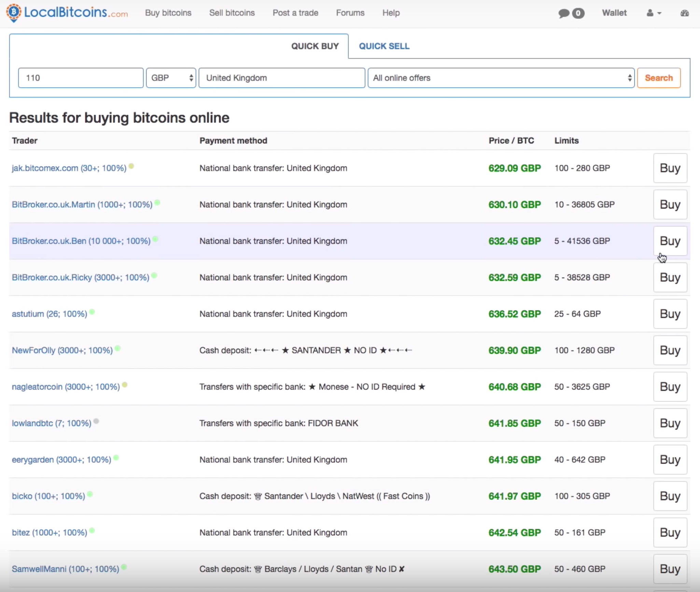Select the QUICK BUY tab
The height and width of the screenshot is (592, 700).
[315, 46]
